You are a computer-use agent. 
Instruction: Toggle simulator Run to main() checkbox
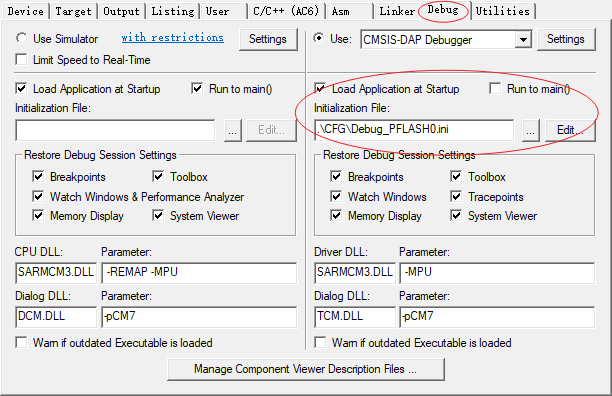197,88
